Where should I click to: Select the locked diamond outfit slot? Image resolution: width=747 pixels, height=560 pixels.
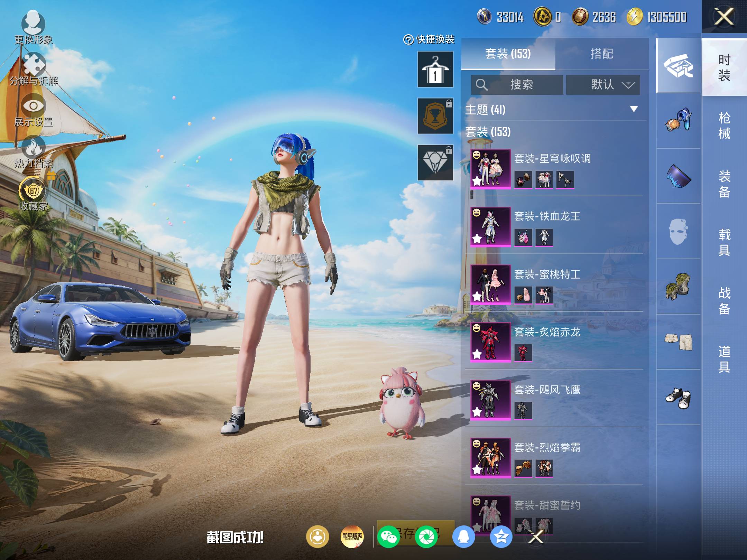tap(435, 162)
